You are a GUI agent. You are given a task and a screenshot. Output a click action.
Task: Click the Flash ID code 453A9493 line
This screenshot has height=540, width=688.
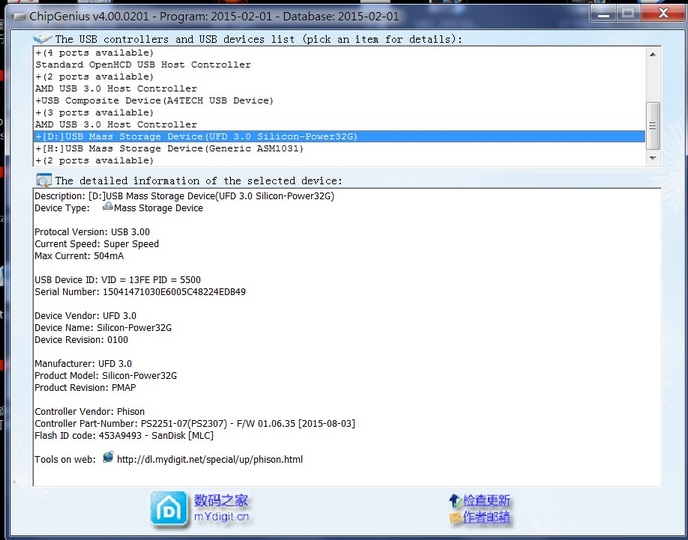[124, 436]
